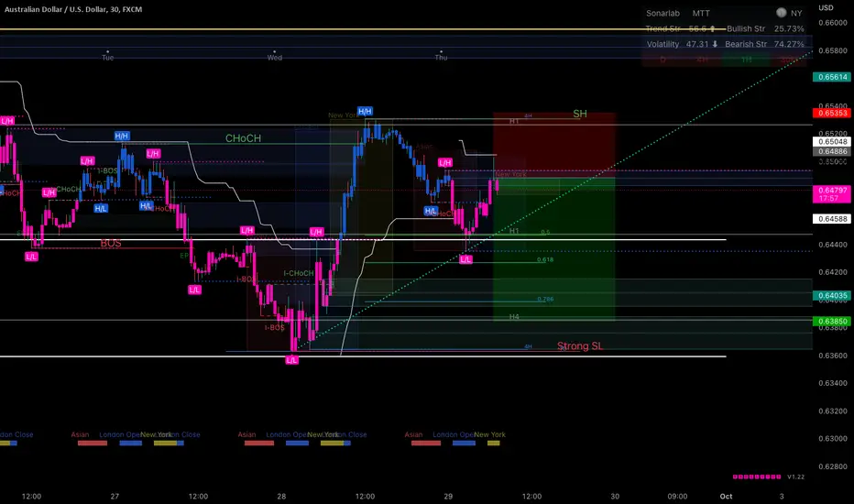Click the teal 0.65614 price label
The height and width of the screenshot is (504, 854).
[x=832, y=77]
